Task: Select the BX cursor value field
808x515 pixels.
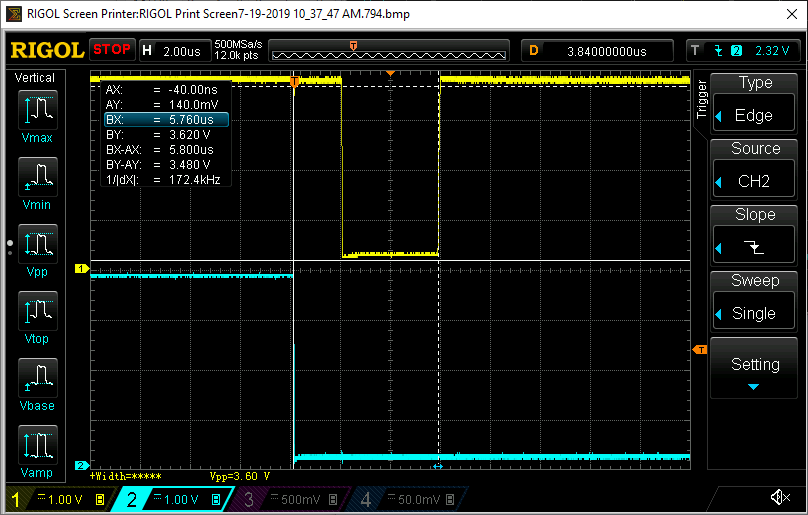Action: (166, 119)
